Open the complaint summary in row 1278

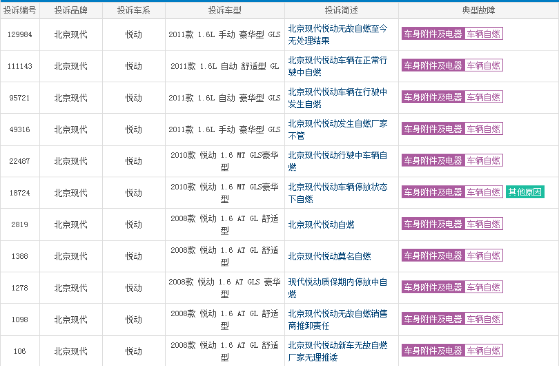point(338,288)
